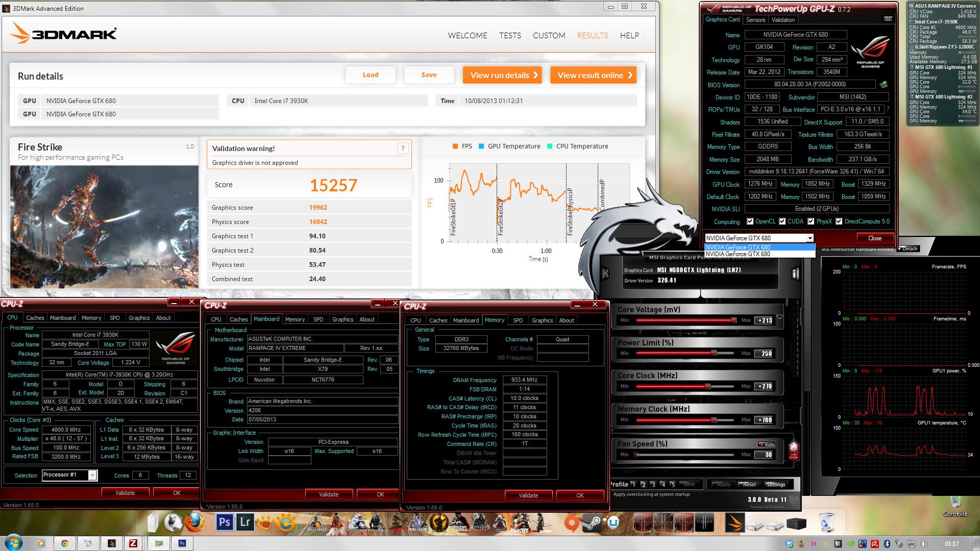Select Afterburner profile slot 3
The width and height of the screenshot is (980, 551).
click(653, 485)
